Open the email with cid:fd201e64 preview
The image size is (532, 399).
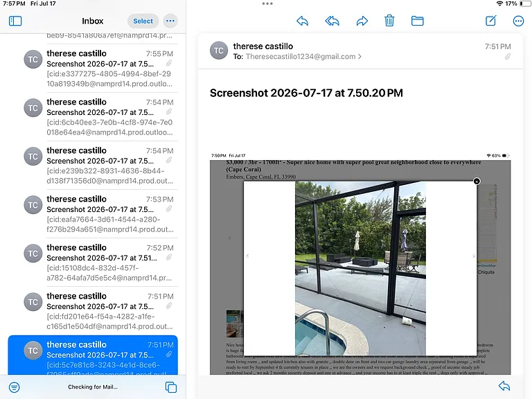tap(93, 311)
